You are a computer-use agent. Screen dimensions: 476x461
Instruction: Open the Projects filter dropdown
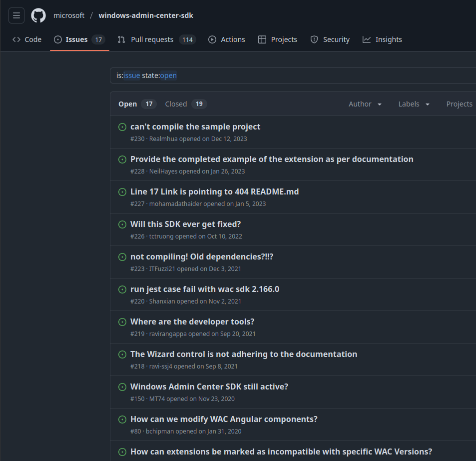click(460, 104)
